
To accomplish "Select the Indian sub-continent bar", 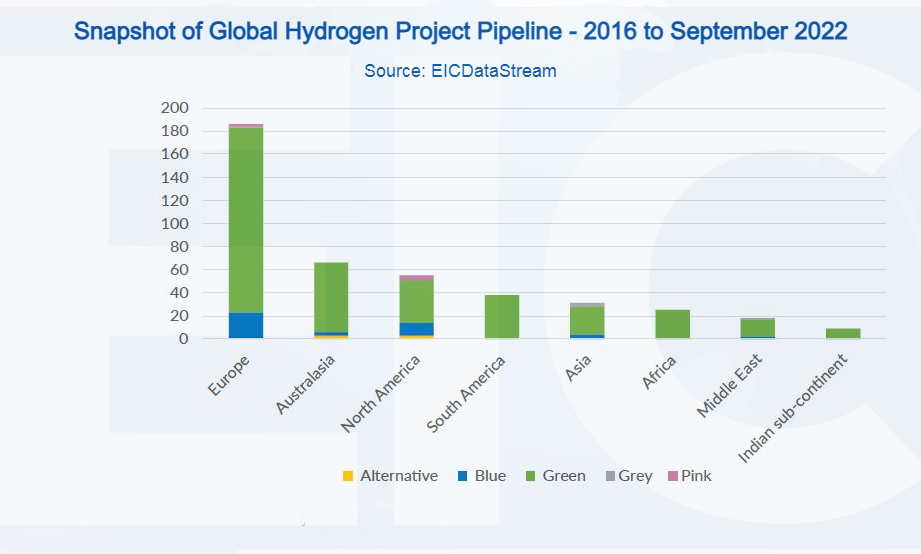I will 842,333.
